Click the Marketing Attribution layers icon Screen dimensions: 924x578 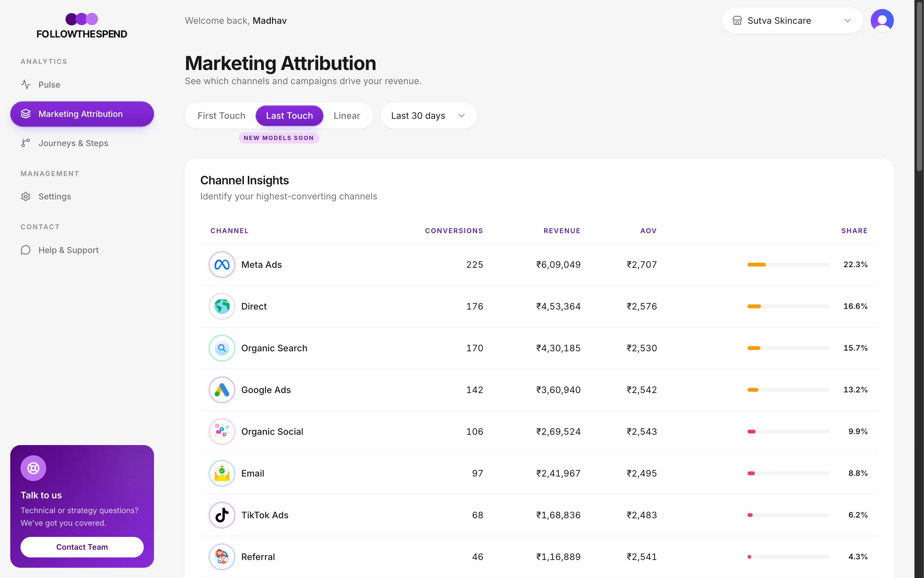pyautogui.click(x=26, y=114)
